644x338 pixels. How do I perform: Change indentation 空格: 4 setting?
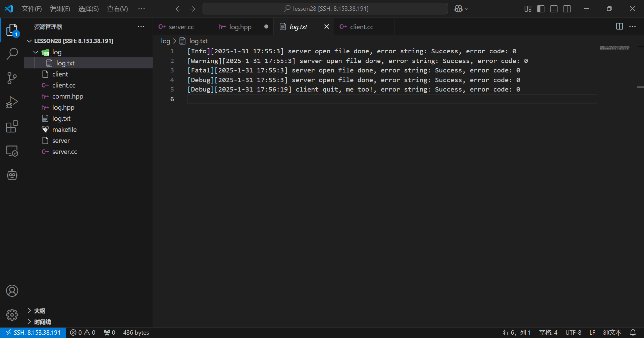coord(548,333)
